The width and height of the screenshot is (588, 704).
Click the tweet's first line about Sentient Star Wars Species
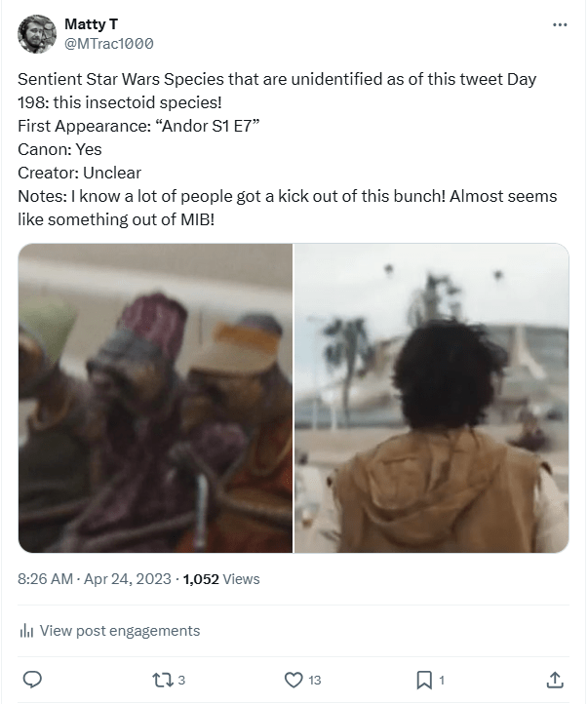pos(277,79)
